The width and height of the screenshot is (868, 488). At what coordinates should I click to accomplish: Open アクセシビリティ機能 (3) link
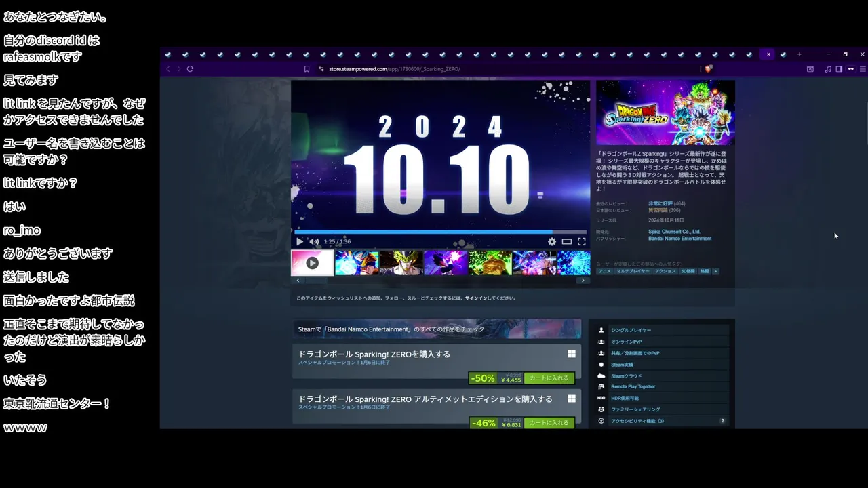click(637, 421)
